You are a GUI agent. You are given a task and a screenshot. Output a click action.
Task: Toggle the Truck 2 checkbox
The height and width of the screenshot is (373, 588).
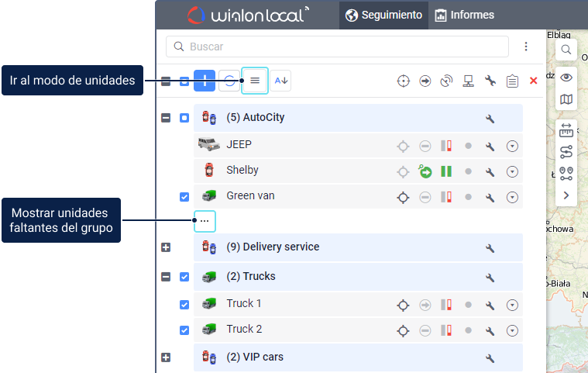(184, 330)
